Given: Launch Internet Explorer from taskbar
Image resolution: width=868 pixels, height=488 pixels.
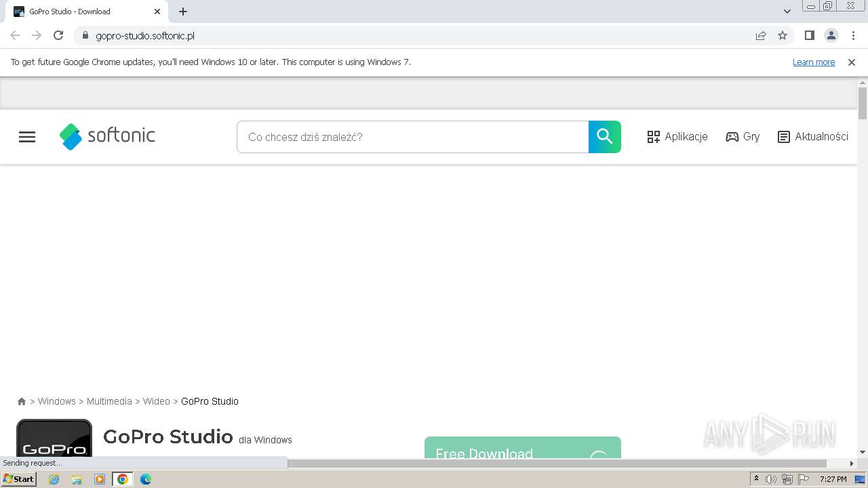Looking at the screenshot, I should (x=54, y=479).
